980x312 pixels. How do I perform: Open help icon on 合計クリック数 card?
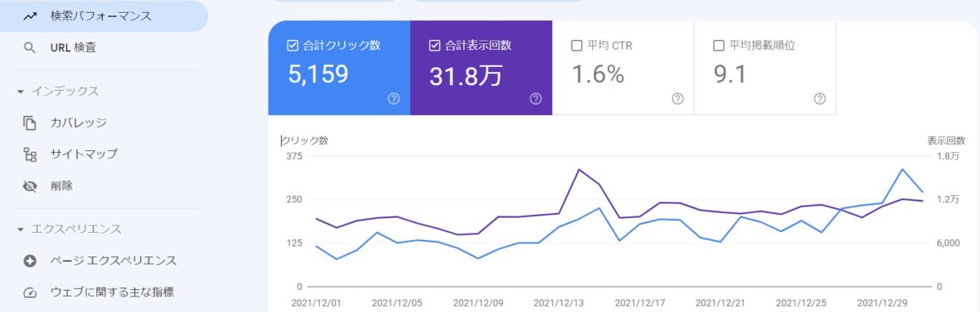coord(394,99)
